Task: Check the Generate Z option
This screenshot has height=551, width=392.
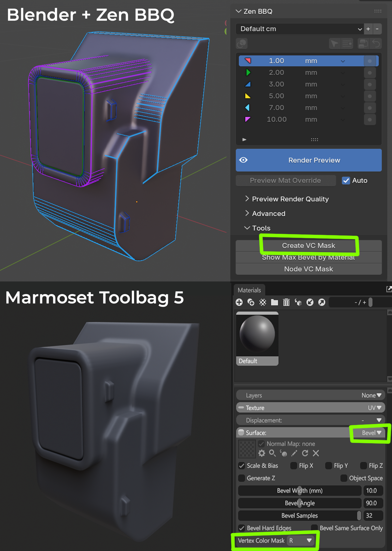Action: (x=242, y=478)
